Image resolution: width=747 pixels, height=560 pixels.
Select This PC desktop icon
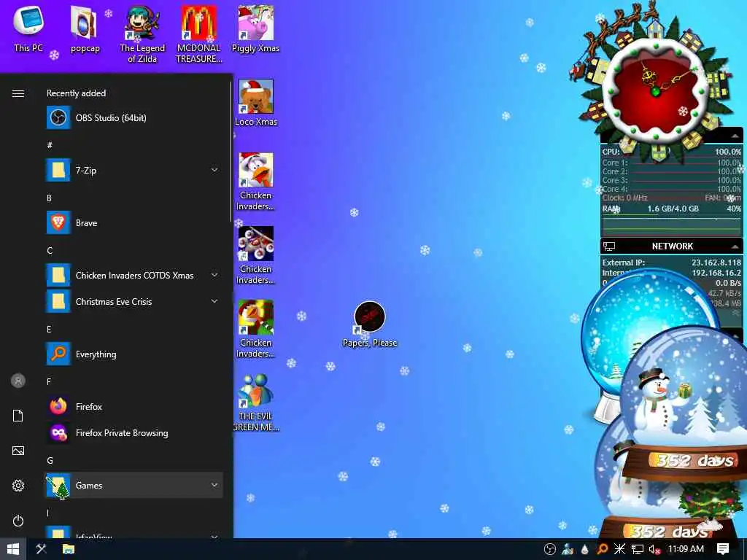click(x=28, y=28)
